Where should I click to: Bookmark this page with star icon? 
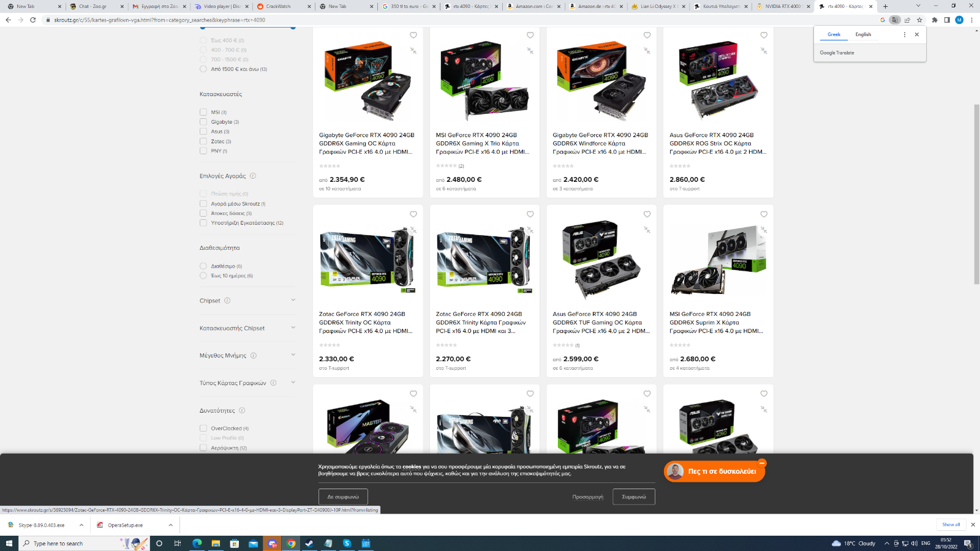(919, 20)
